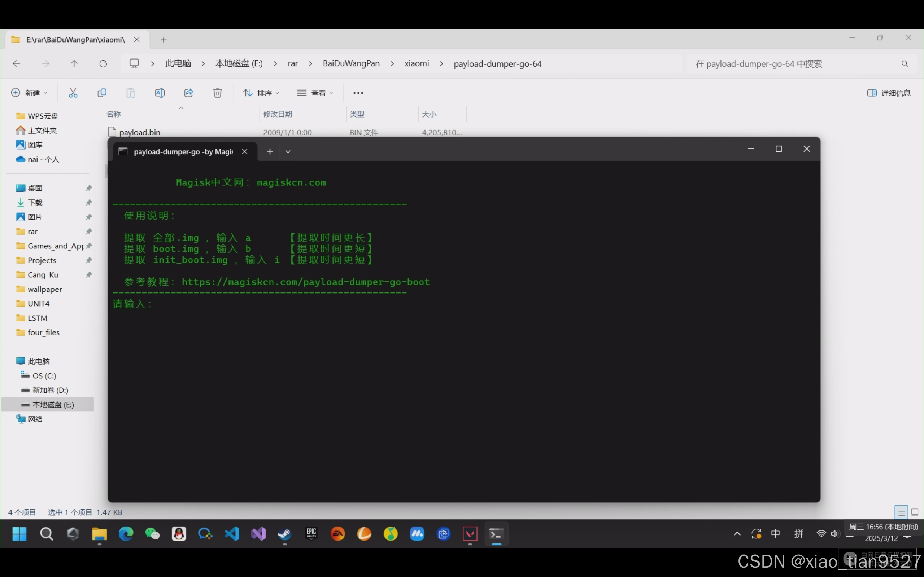Open the 排序 sort dropdown

click(x=261, y=93)
